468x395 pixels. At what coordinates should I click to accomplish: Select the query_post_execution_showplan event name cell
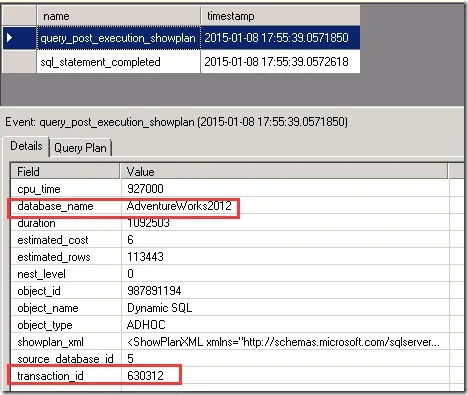click(x=118, y=38)
